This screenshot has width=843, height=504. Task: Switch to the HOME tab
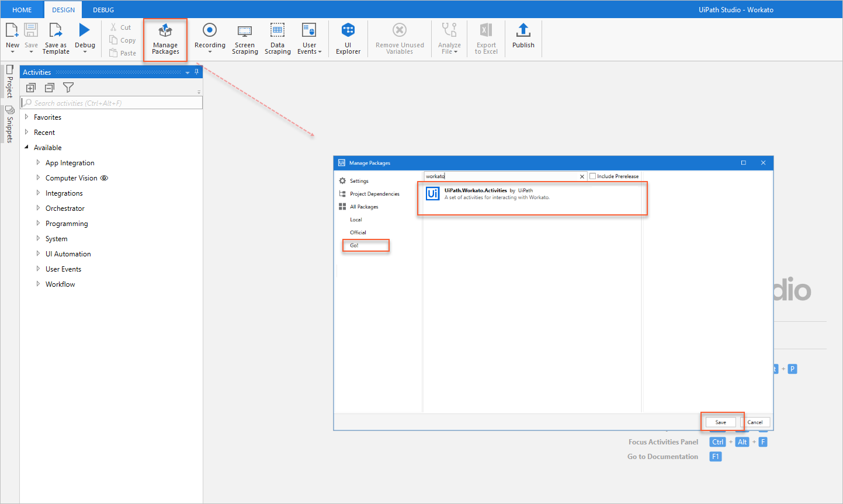click(22, 10)
